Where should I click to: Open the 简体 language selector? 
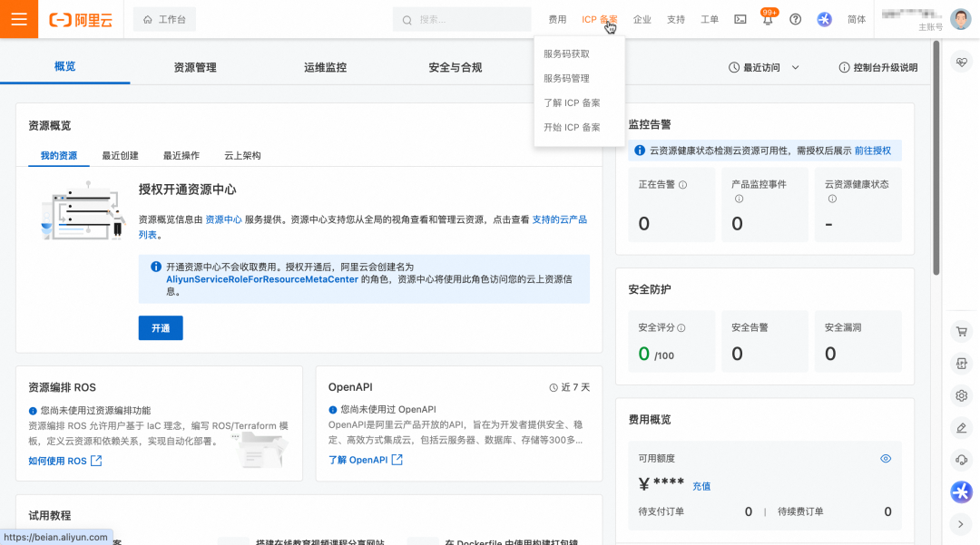[x=857, y=19]
